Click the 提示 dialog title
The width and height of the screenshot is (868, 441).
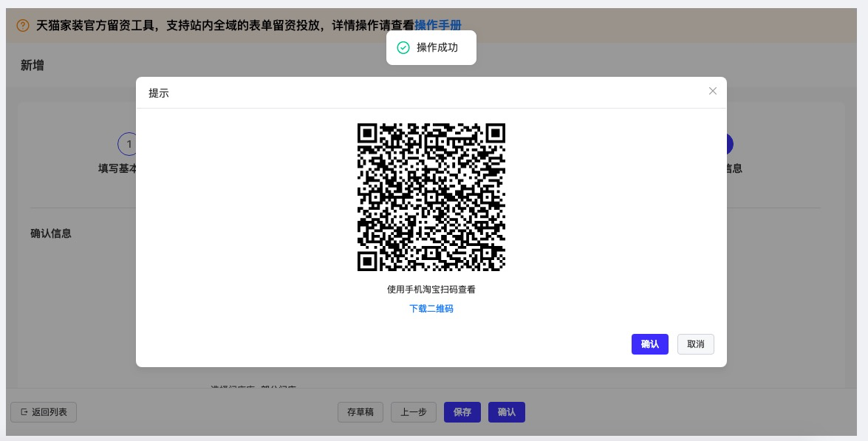(158, 93)
